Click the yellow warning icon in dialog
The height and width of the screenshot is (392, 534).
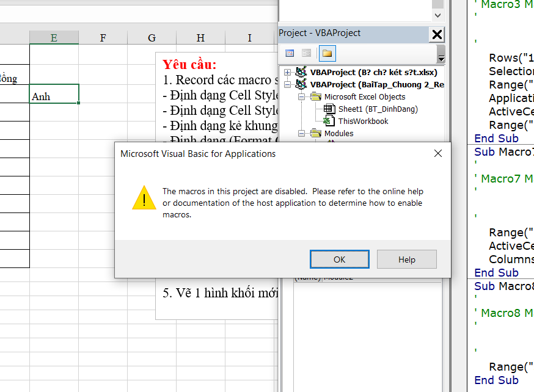tap(144, 197)
